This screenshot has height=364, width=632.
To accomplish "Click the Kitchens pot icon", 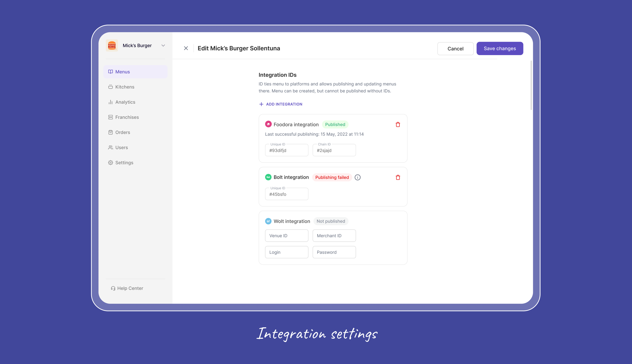I will tap(110, 87).
